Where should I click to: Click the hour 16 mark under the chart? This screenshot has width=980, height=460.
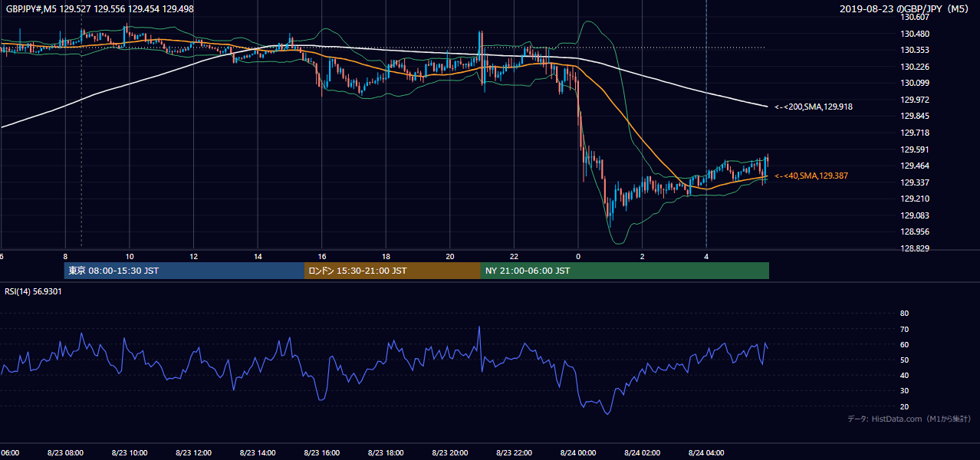[x=322, y=257]
